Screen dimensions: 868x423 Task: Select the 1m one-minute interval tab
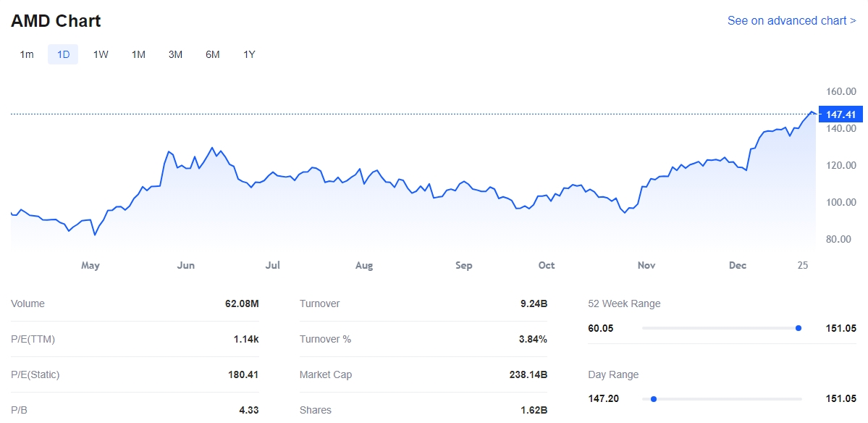coord(27,54)
